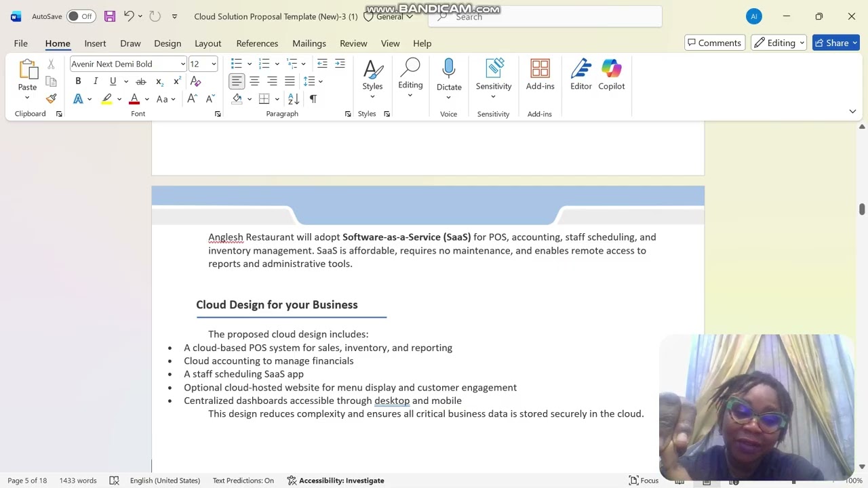Apply text highlight color
This screenshot has width=868, height=488.
coord(106,99)
